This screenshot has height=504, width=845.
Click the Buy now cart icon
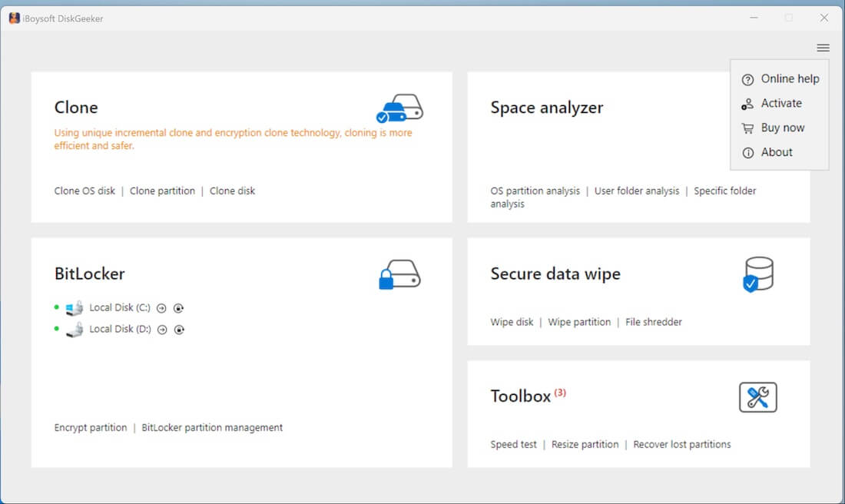pos(747,128)
